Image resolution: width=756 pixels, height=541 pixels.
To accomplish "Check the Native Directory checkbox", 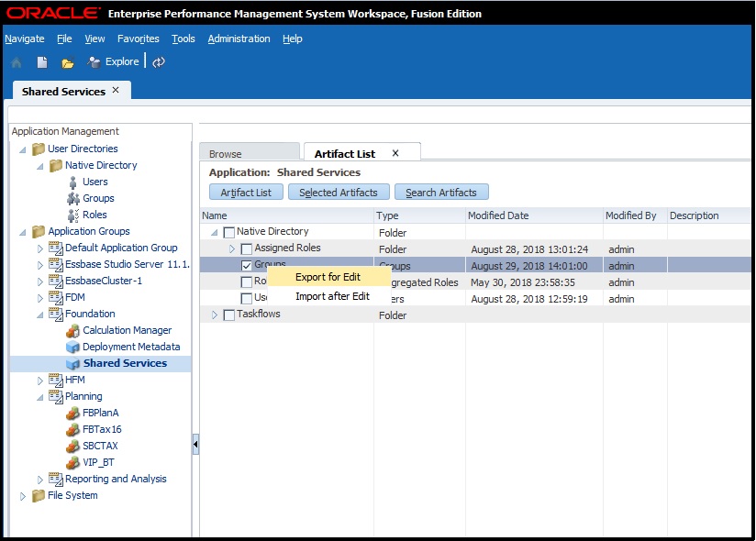I will [x=229, y=233].
